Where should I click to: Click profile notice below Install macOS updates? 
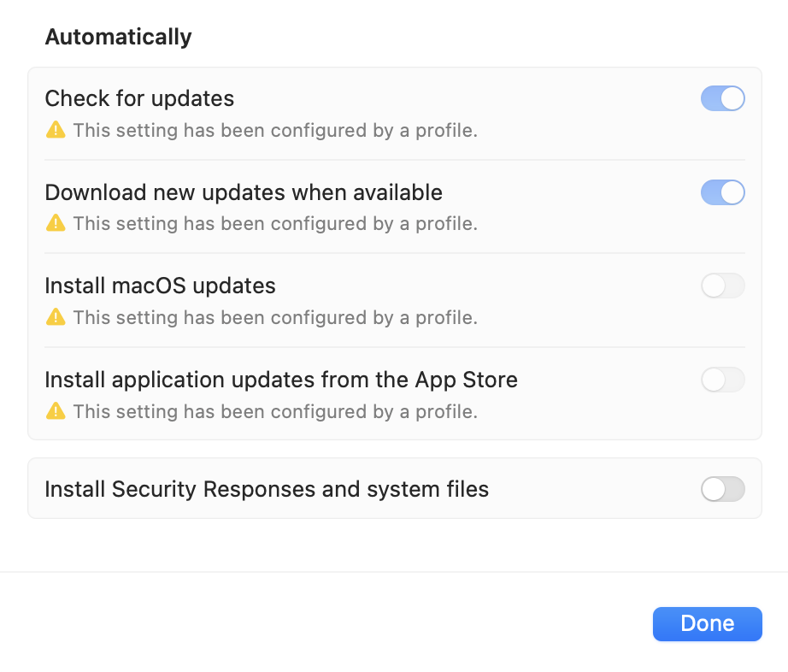point(275,318)
